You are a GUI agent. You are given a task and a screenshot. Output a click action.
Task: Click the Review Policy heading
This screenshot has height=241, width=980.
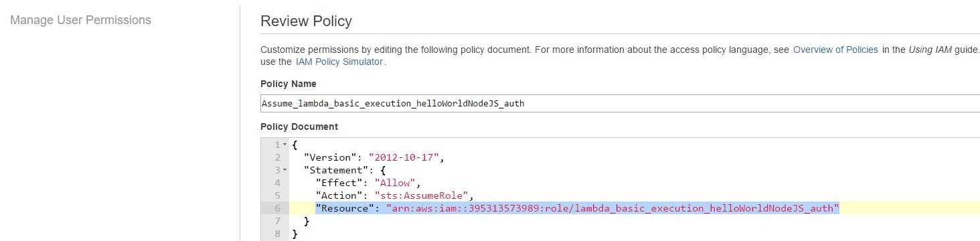coord(306,21)
